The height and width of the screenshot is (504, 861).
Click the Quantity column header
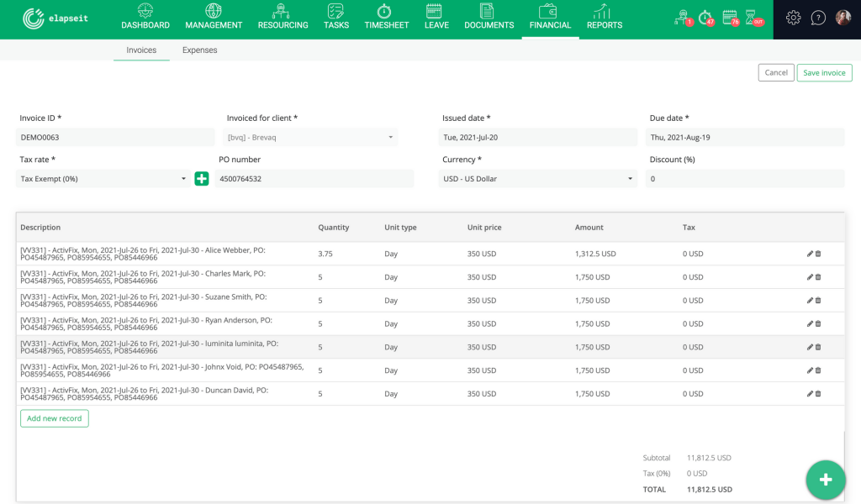(333, 227)
